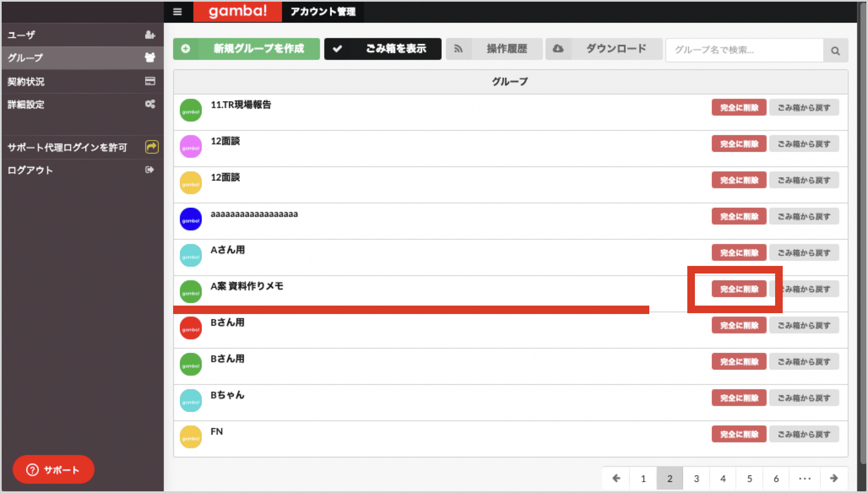
Task: Go to previous page arrow
Action: pos(616,478)
